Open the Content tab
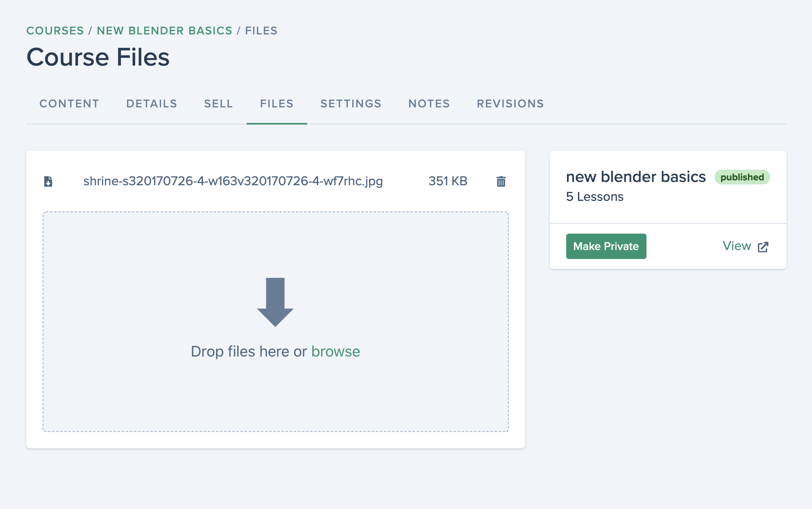812x509 pixels. pyautogui.click(x=69, y=104)
